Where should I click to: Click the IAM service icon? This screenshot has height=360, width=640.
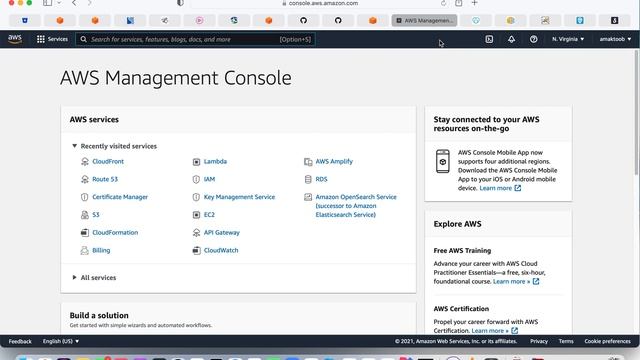(196, 179)
